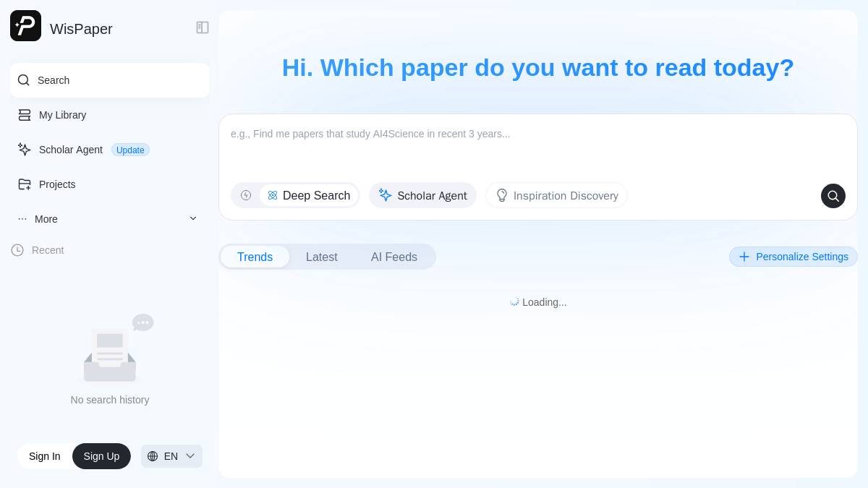The height and width of the screenshot is (488, 868).
Task: Select the Trends tab
Action: [x=255, y=257]
